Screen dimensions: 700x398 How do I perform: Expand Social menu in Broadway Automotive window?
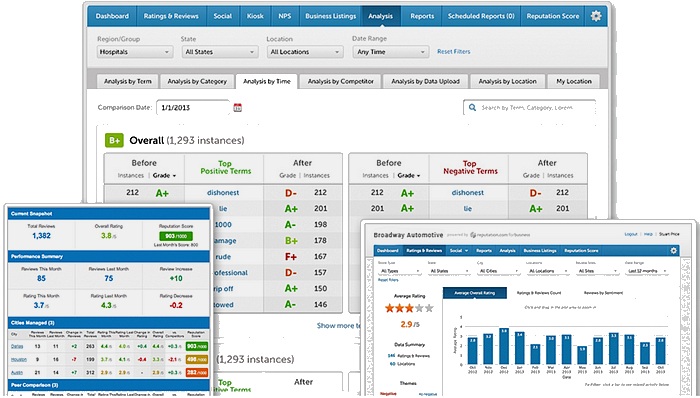tap(459, 251)
